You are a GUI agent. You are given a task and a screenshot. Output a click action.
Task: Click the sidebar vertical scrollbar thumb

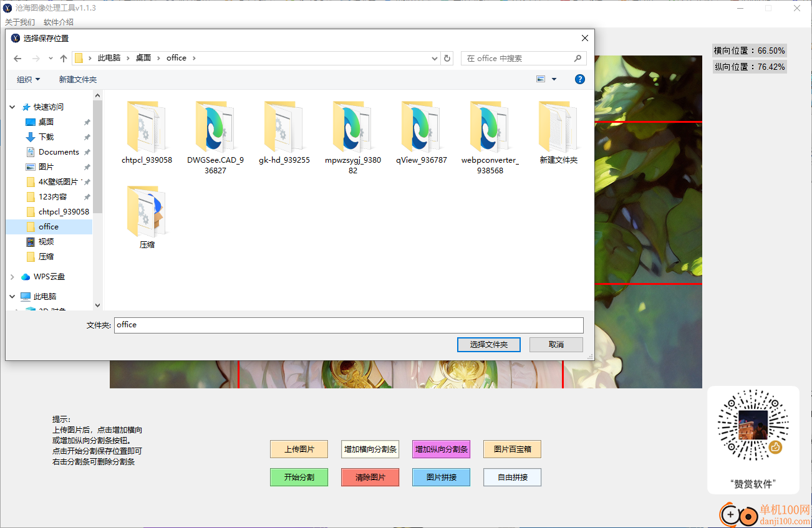97,157
